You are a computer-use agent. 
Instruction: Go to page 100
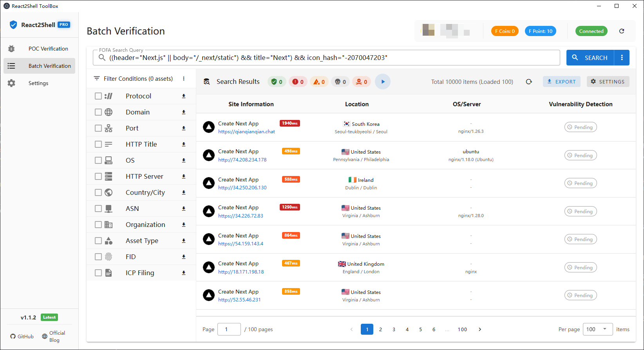(x=462, y=329)
